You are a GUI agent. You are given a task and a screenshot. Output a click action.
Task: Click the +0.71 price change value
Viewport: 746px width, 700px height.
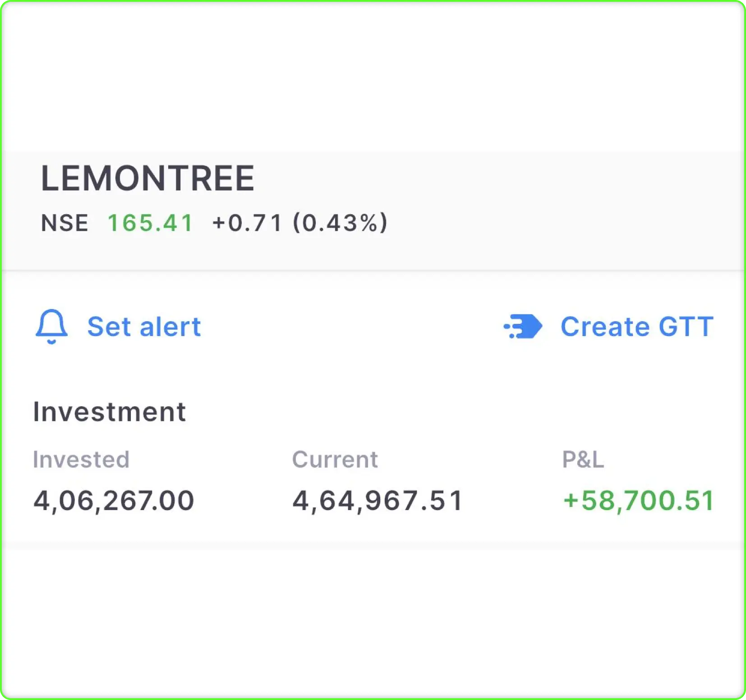tap(247, 223)
